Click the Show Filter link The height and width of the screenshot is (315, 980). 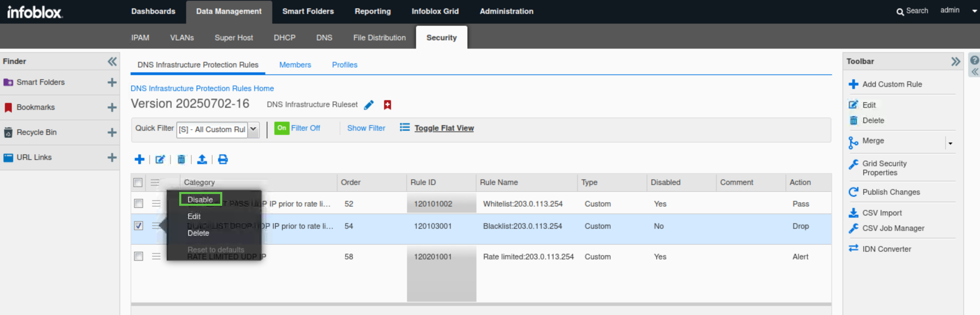366,128
